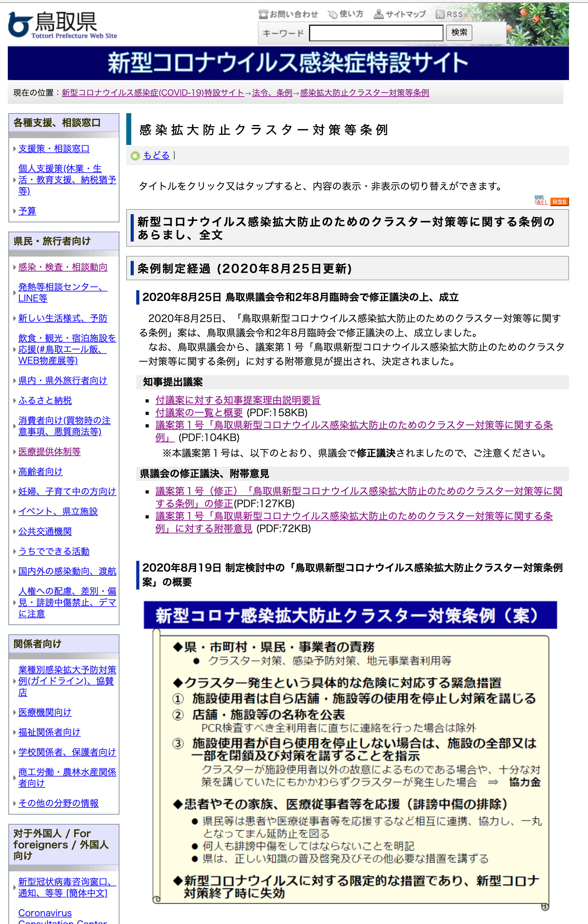
Task: Open 新しい生活様式、予防 link
Action: coord(63,318)
